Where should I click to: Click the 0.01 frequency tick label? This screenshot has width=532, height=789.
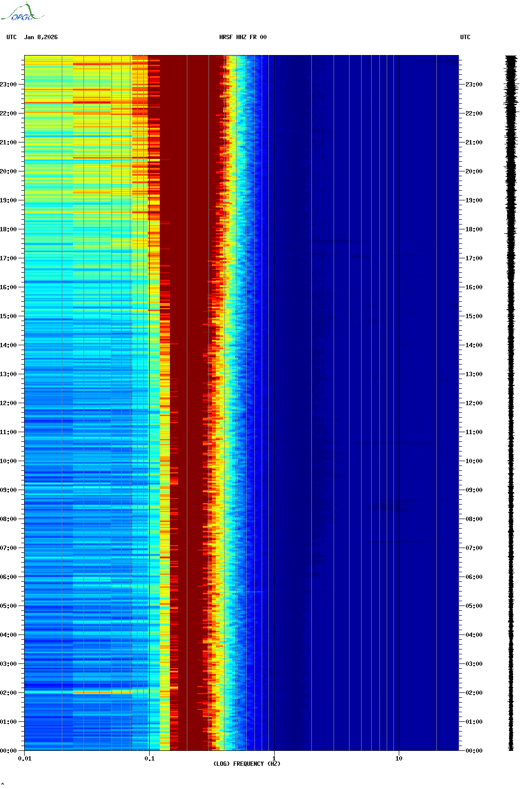tap(25, 759)
